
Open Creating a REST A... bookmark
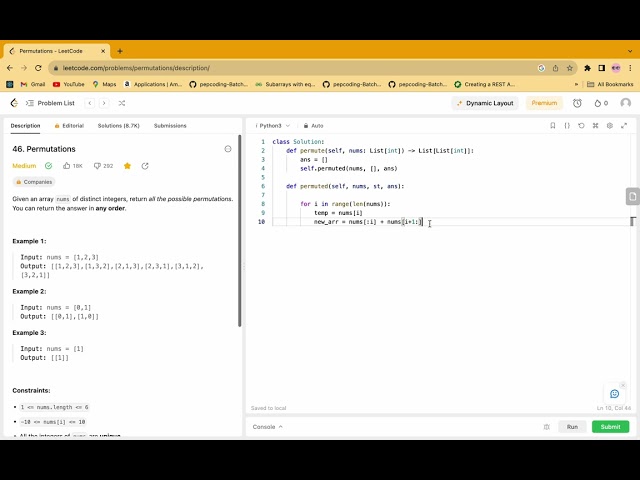(484, 84)
